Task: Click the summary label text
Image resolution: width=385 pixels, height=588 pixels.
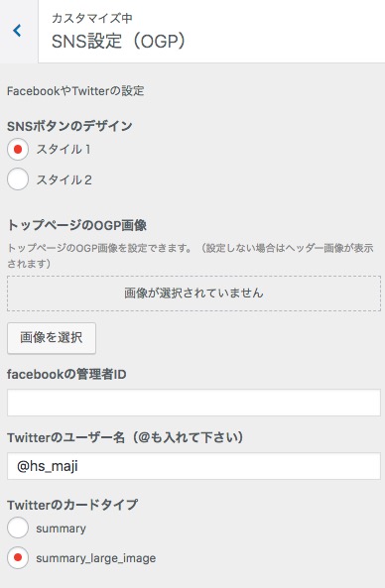Action: coord(61,529)
